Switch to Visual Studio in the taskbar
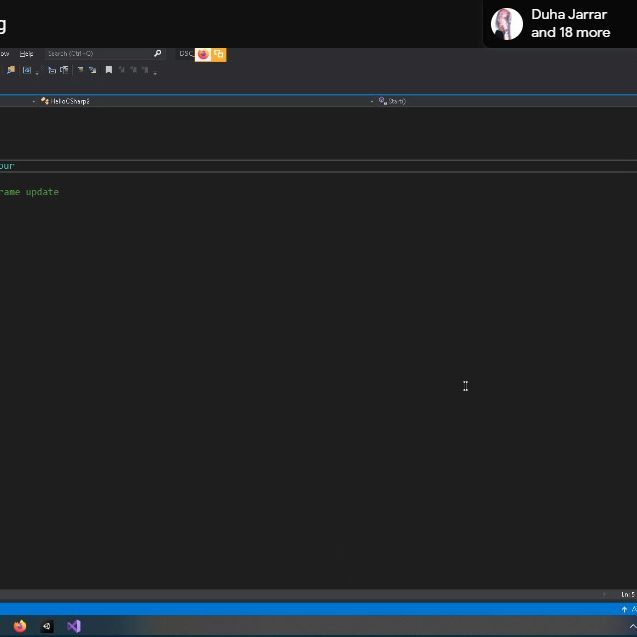The width and height of the screenshot is (637, 637). pyautogui.click(x=73, y=626)
